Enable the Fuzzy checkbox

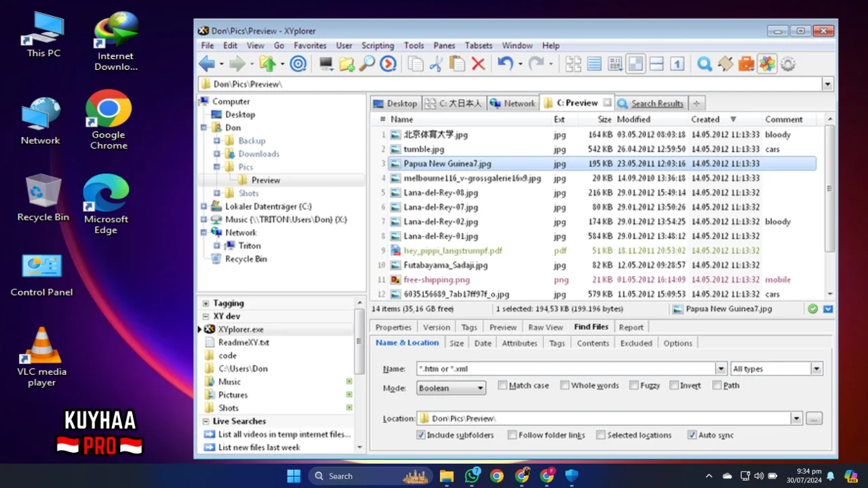click(x=633, y=385)
